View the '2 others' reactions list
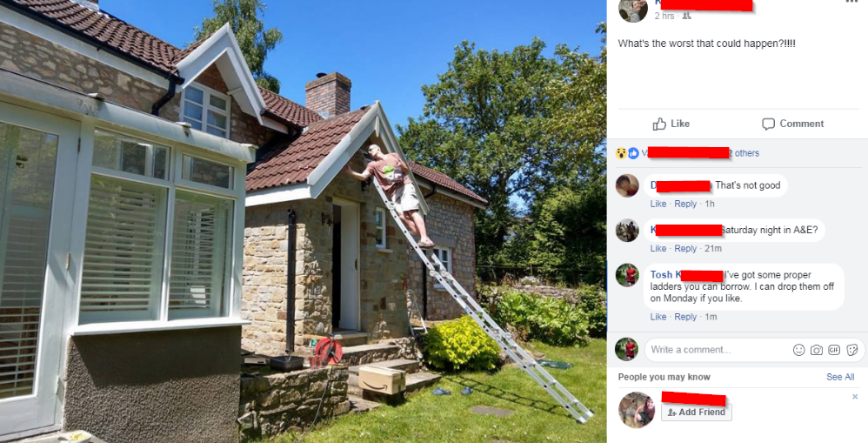868x443 pixels. coord(744,153)
